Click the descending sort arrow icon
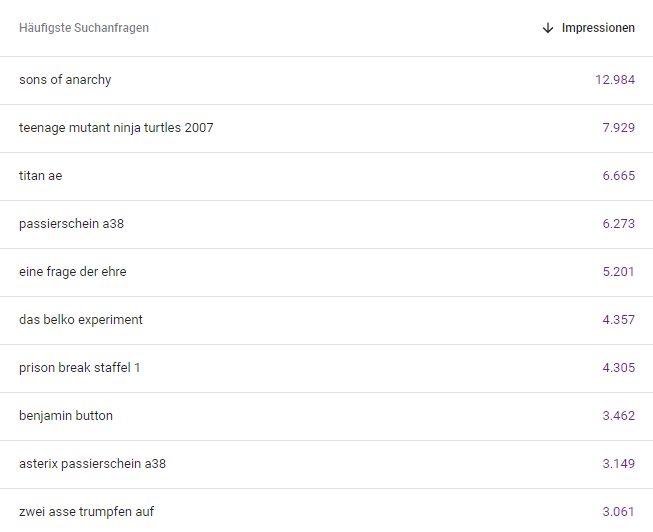653x532 pixels. [547, 28]
